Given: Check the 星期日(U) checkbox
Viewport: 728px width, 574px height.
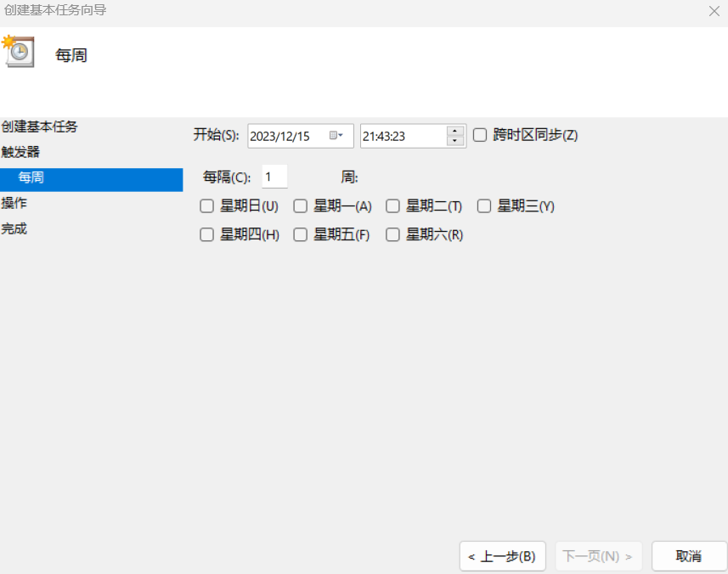Looking at the screenshot, I should point(206,205).
